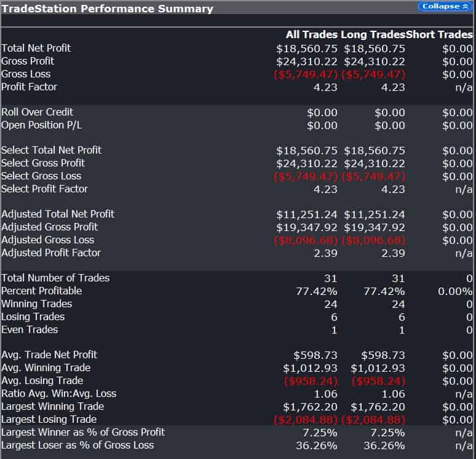Click Select Profit Factor Long Trades 4.23
The image size is (476, 459).
pos(393,190)
